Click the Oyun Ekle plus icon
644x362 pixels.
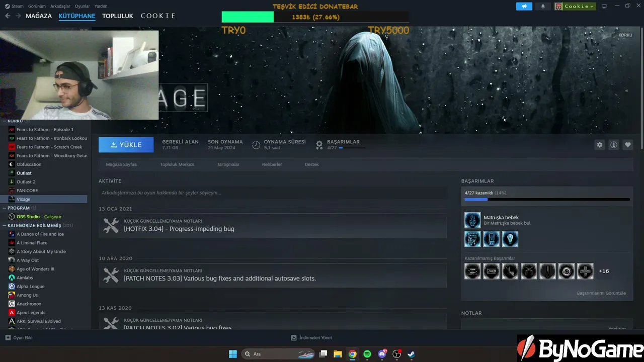click(x=8, y=338)
